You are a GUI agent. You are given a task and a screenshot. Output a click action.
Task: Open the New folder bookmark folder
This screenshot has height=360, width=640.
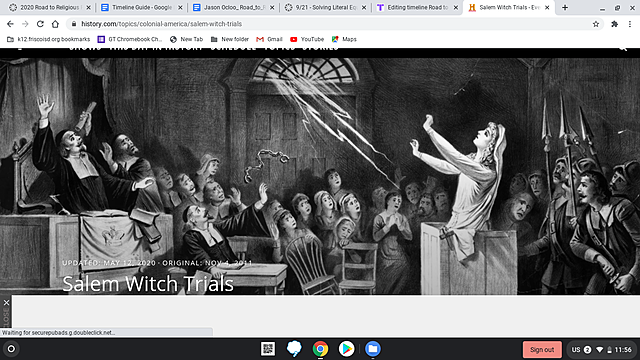coord(229,39)
